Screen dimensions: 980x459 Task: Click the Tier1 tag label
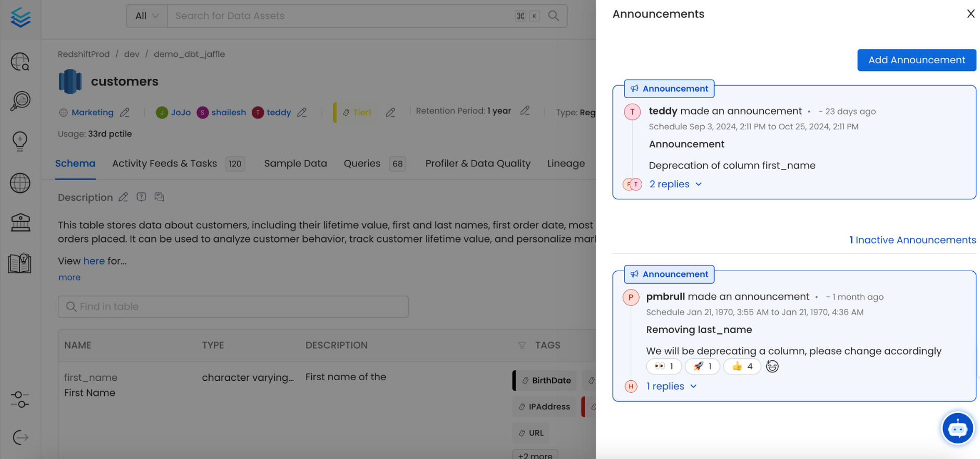pos(362,113)
